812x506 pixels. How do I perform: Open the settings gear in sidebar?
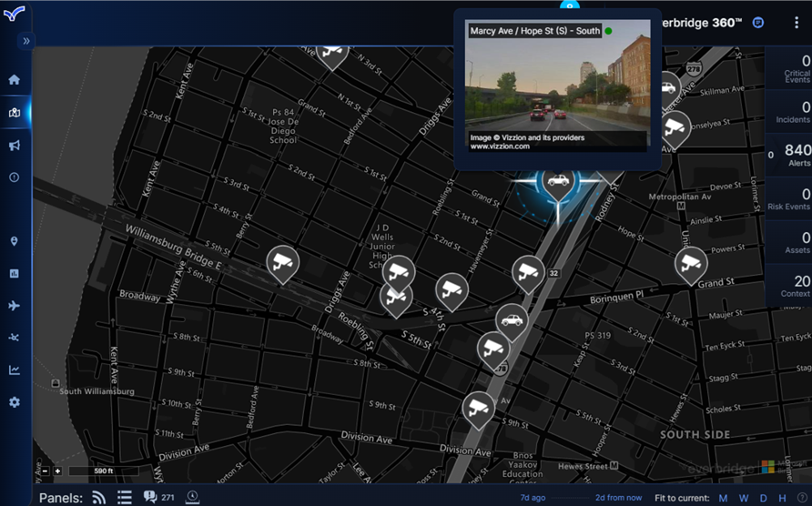(14, 402)
